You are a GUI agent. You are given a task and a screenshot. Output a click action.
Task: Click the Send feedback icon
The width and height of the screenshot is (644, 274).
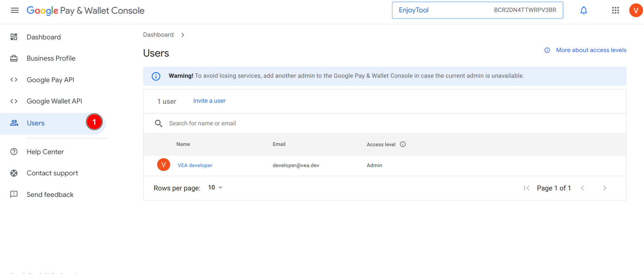(14, 195)
